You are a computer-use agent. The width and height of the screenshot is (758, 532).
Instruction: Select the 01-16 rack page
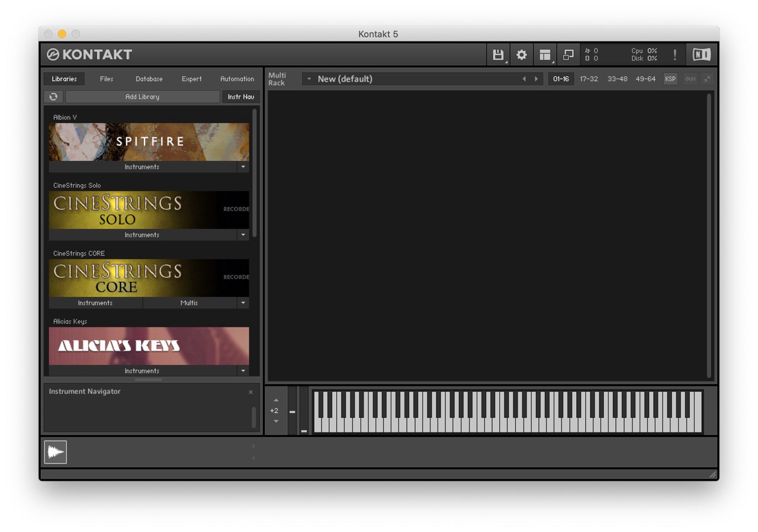[x=561, y=79]
